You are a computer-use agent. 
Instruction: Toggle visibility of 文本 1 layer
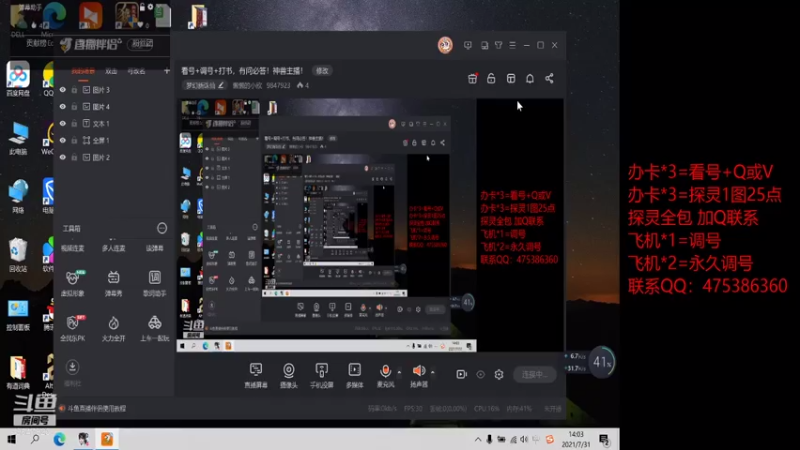63,123
